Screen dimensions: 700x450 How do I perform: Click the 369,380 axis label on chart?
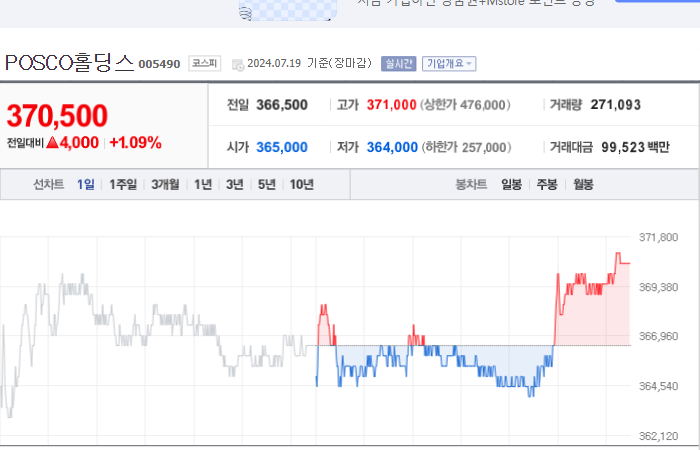coord(658,287)
